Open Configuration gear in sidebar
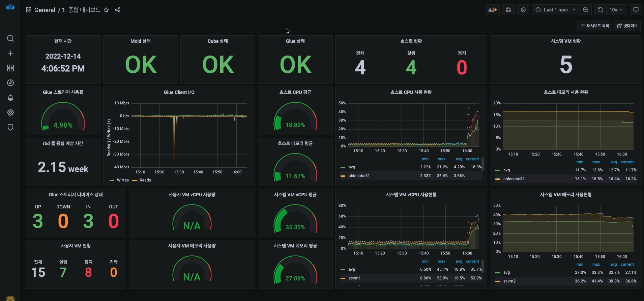The width and height of the screenshot is (644, 301). [10, 112]
